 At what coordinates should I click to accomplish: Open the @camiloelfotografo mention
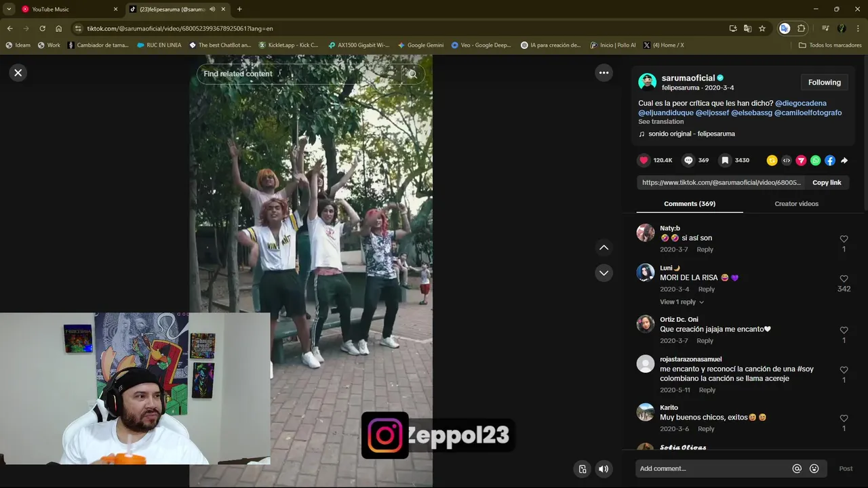click(x=808, y=113)
